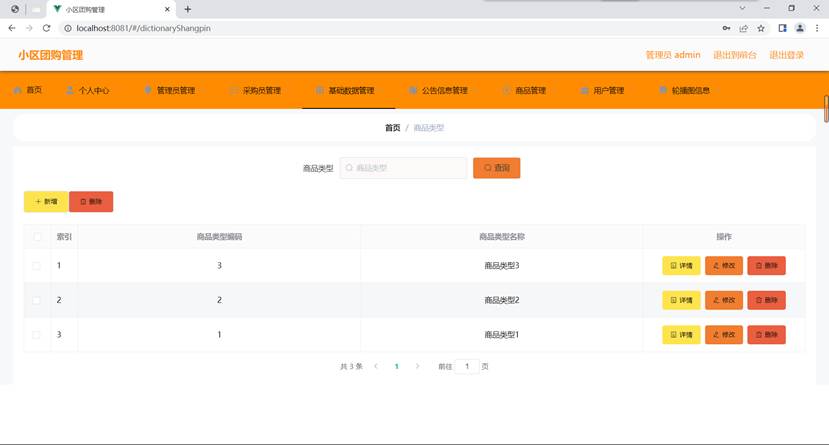Open 个人中心 menu

coord(88,90)
